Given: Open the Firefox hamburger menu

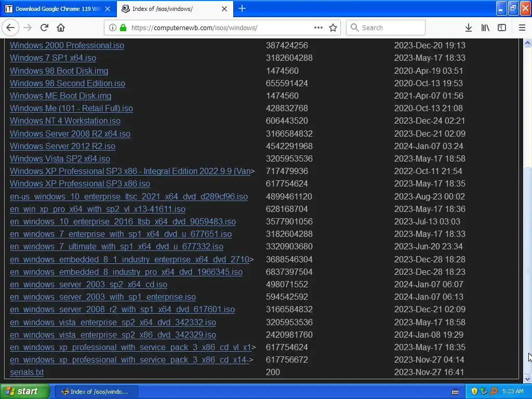Looking at the screenshot, I should tap(522, 28).
